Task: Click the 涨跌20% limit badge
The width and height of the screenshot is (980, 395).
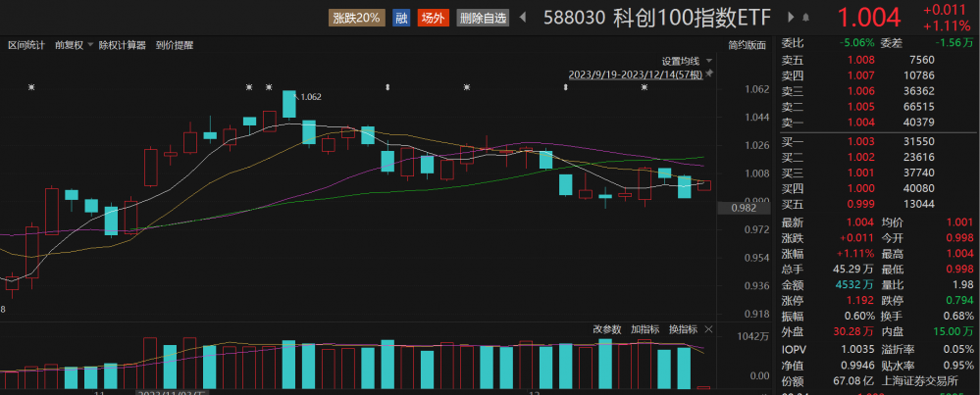Action: coord(356,18)
